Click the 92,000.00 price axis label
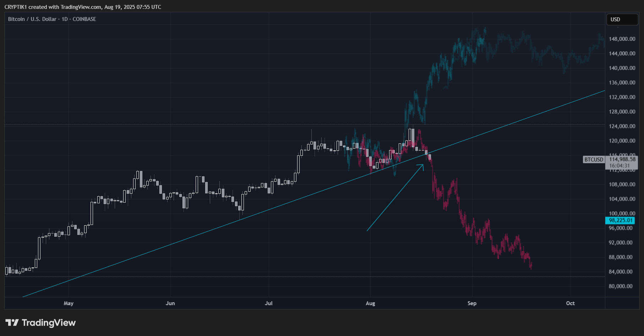The image size is (644, 336). tap(621, 243)
